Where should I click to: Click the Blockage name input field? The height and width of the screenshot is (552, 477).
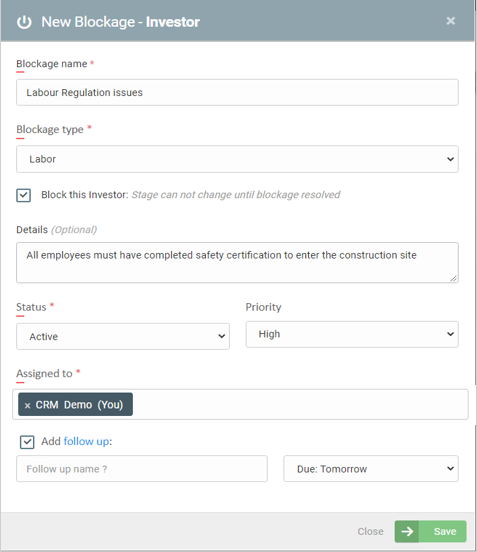[237, 92]
